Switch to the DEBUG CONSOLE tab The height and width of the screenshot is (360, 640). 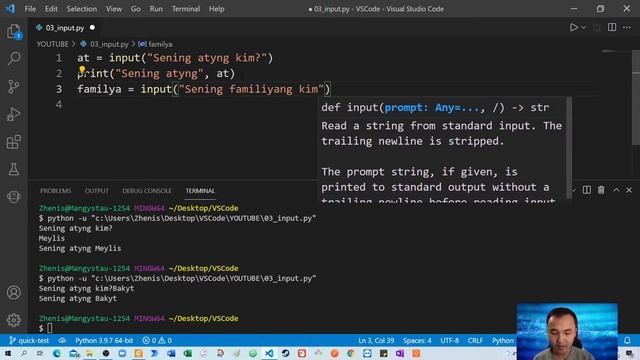147,191
